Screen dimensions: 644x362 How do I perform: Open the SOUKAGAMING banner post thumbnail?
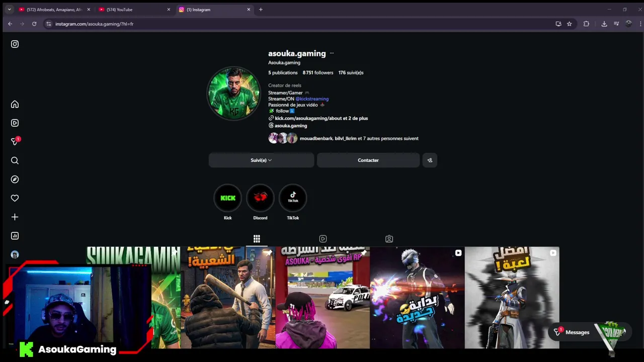click(133, 297)
